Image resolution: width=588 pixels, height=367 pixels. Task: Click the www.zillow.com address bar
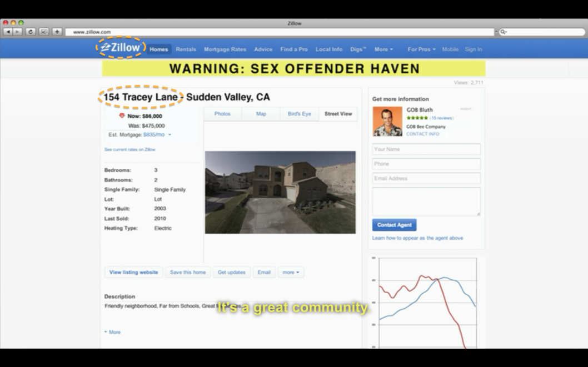point(280,32)
